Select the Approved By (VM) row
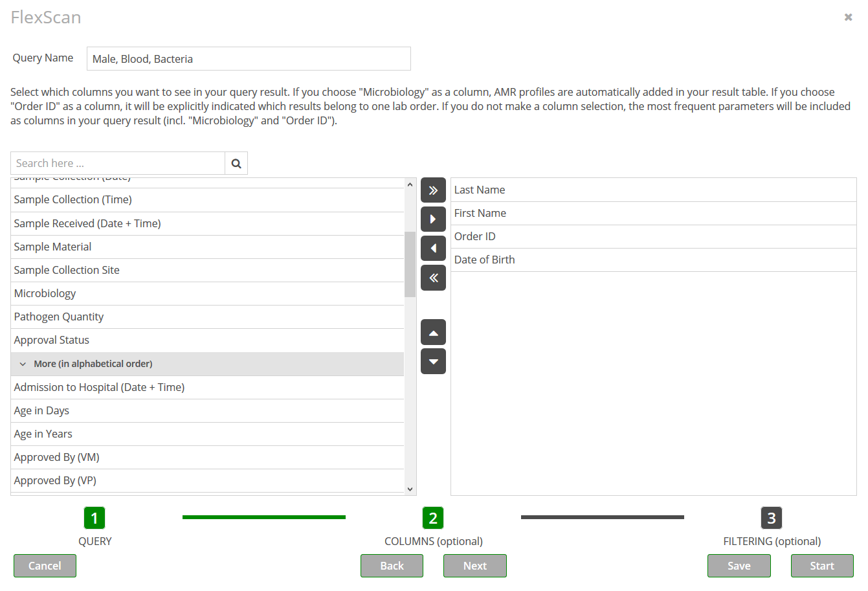Viewport: 868px width, 591px height. (207, 458)
